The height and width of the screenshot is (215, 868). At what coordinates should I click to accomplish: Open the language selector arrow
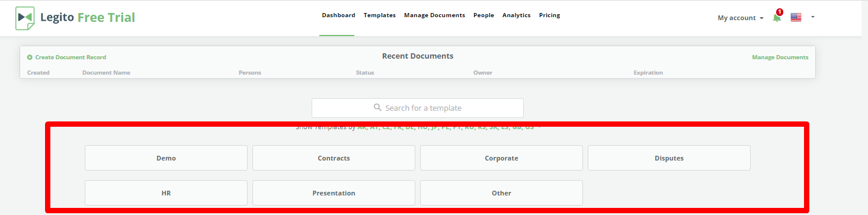click(x=813, y=17)
